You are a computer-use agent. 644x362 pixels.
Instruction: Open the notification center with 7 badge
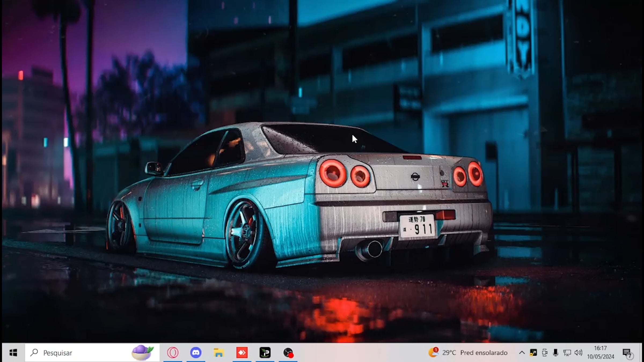pyautogui.click(x=627, y=353)
